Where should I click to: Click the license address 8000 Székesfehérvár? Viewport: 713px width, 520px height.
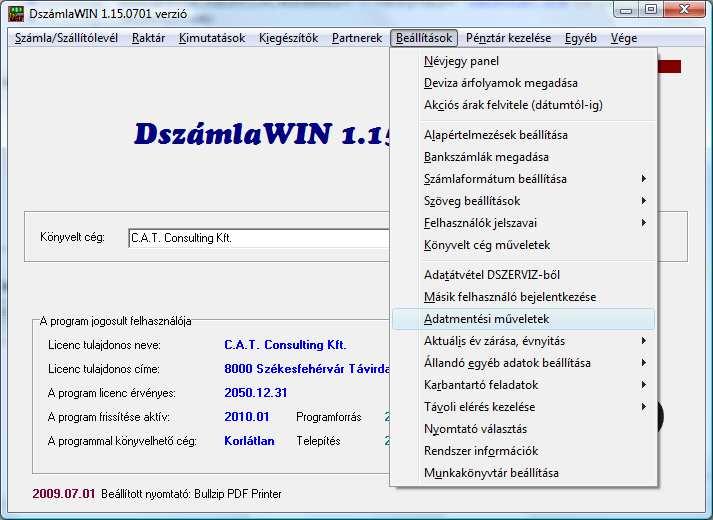point(307,369)
